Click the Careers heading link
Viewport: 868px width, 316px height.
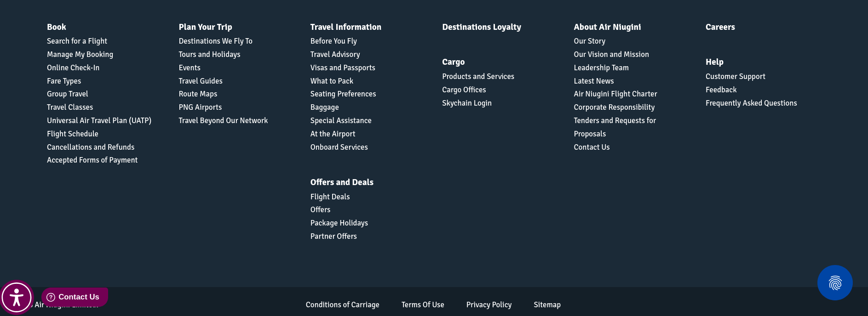coord(720,27)
